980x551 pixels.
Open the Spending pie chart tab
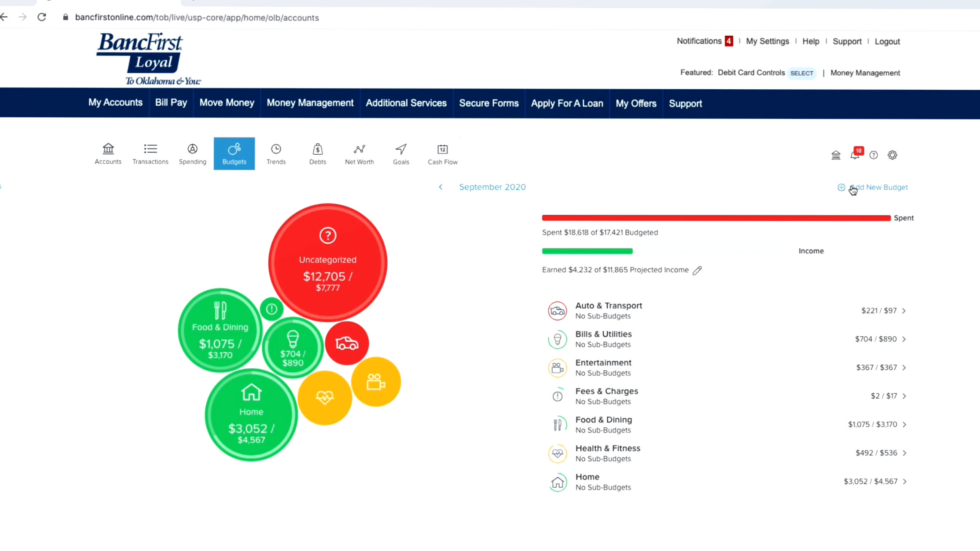point(192,153)
